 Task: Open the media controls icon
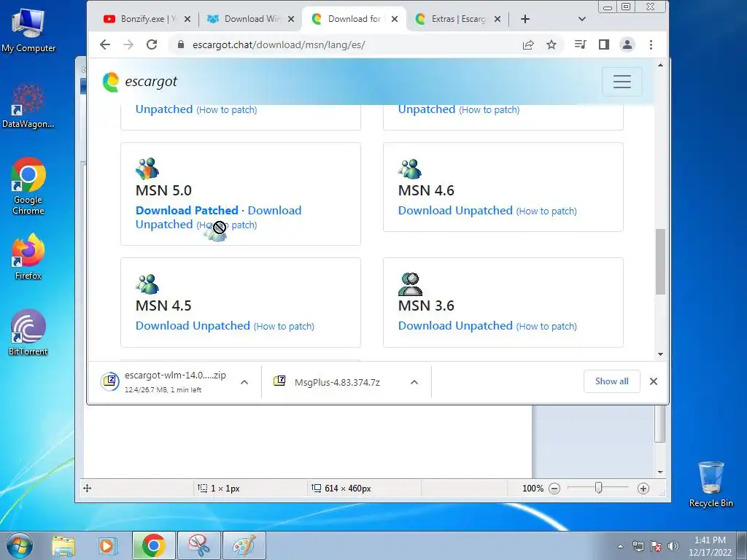580,44
